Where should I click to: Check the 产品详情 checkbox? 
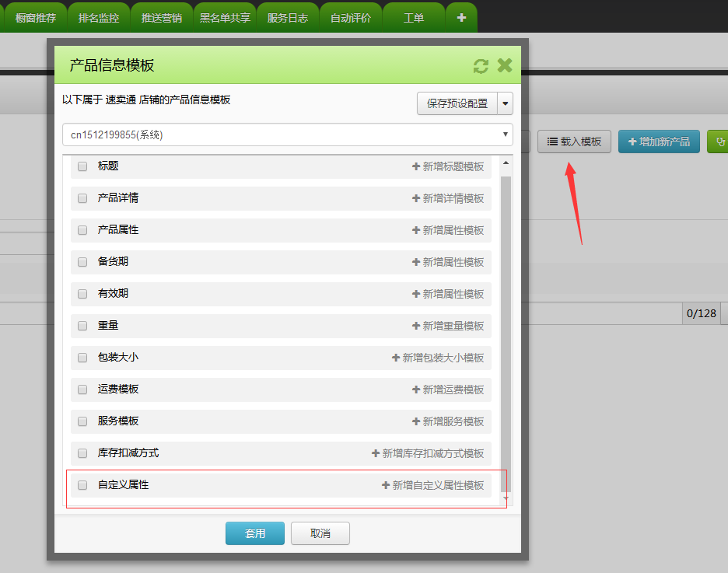pyautogui.click(x=82, y=198)
